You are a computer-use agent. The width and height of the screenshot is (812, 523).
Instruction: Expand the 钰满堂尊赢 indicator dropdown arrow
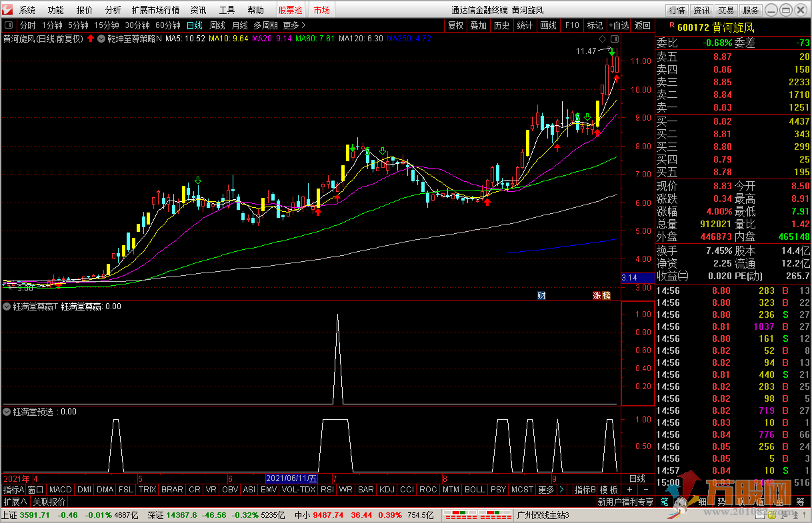click(x=7, y=306)
